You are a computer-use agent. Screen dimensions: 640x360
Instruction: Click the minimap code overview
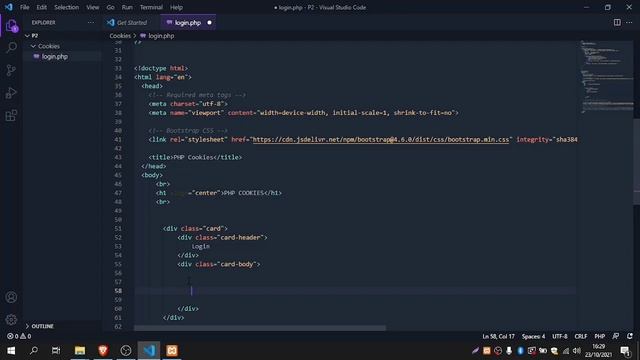coord(607,78)
